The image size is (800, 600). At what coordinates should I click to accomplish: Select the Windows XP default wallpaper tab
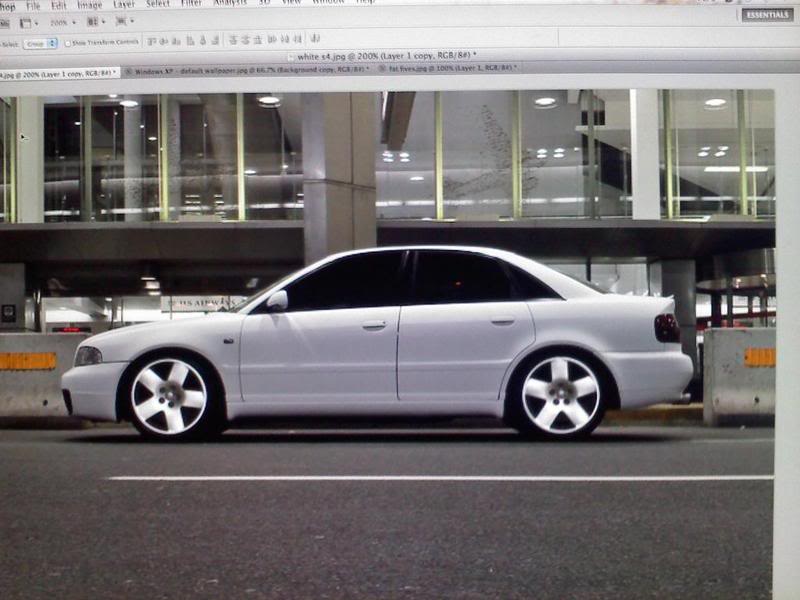[250, 72]
